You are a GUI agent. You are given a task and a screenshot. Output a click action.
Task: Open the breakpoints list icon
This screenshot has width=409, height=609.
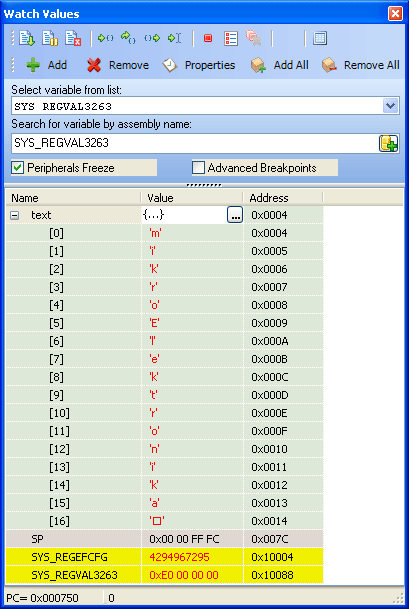click(231, 38)
